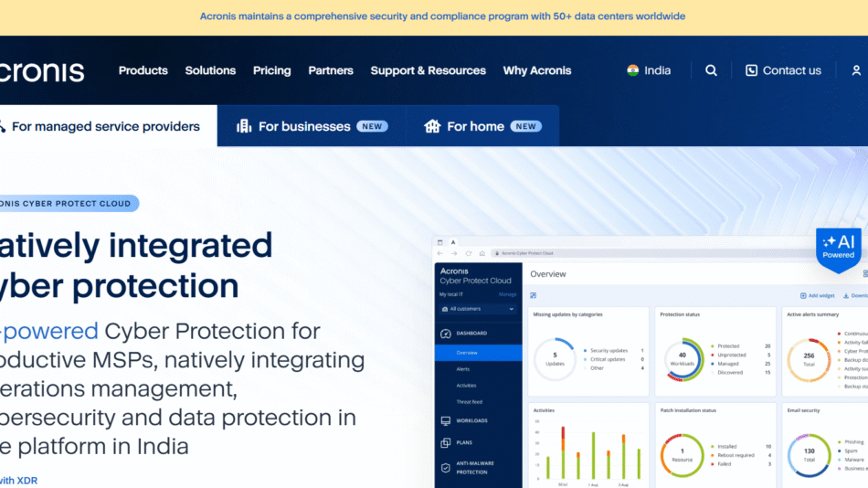Click the XDR link below the description
This screenshot has height=488, width=868.
coord(19,481)
